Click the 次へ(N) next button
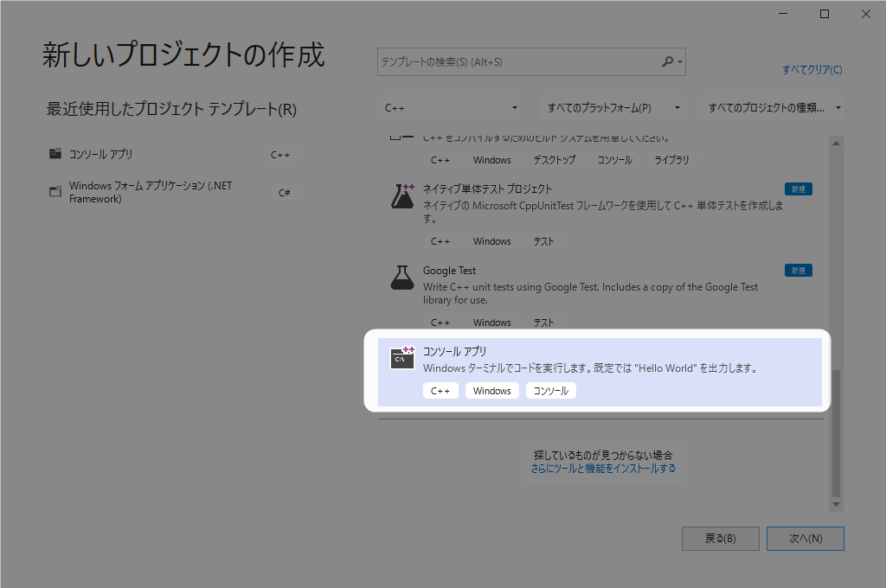The image size is (886, 588). click(x=806, y=539)
